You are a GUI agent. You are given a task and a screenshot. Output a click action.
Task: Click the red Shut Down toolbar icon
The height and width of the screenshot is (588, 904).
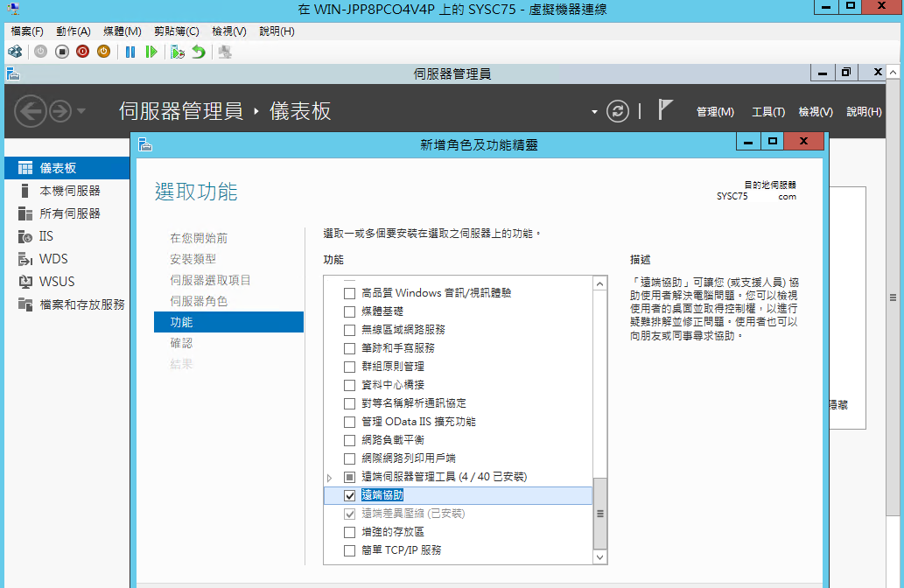pos(82,52)
